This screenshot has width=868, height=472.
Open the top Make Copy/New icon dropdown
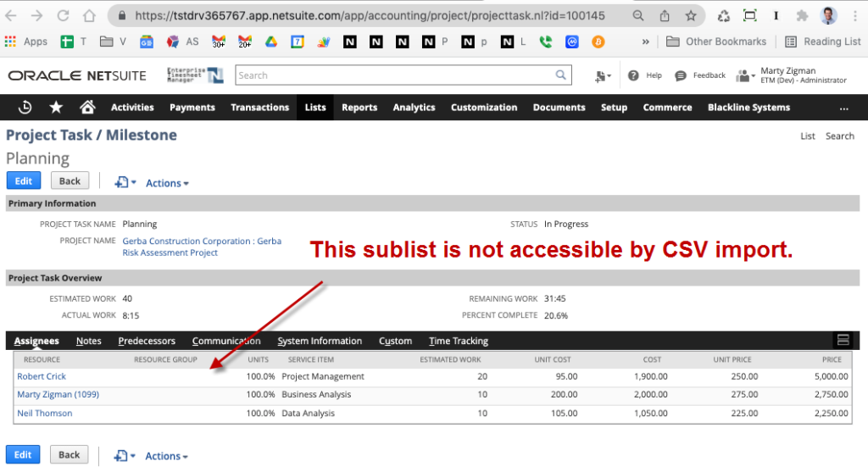[125, 182]
